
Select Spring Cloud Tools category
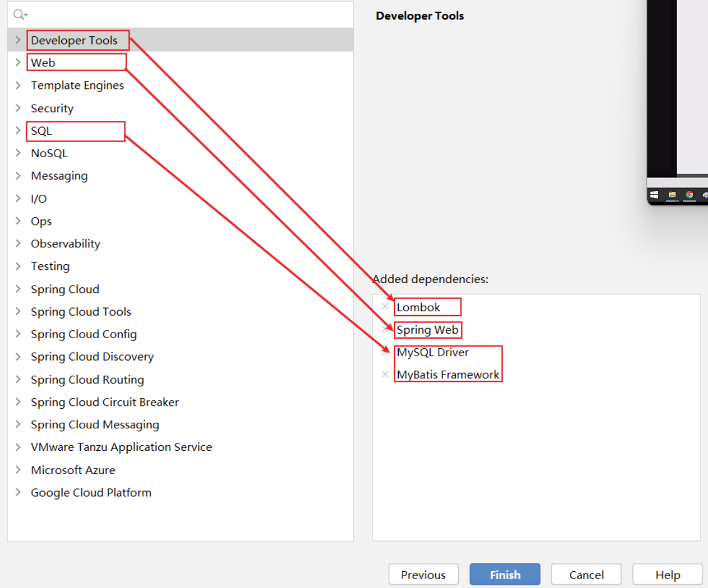pyautogui.click(x=81, y=312)
